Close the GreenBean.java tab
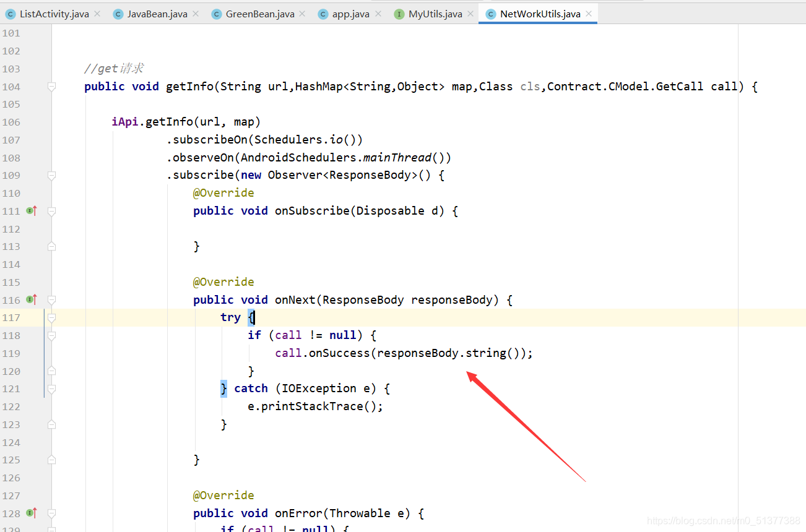Screen dimensions: 806x532 coord(302,14)
